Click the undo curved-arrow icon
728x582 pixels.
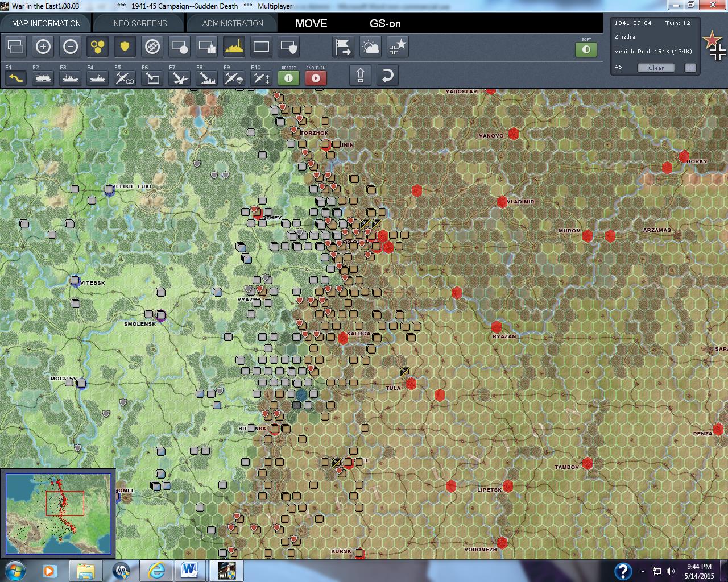(x=387, y=75)
